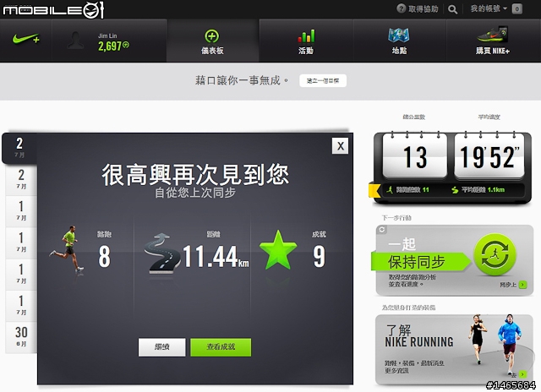This screenshot has width=541, height=392.
Task: Click the 保持同步 green banner
Action: (x=421, y=262)
